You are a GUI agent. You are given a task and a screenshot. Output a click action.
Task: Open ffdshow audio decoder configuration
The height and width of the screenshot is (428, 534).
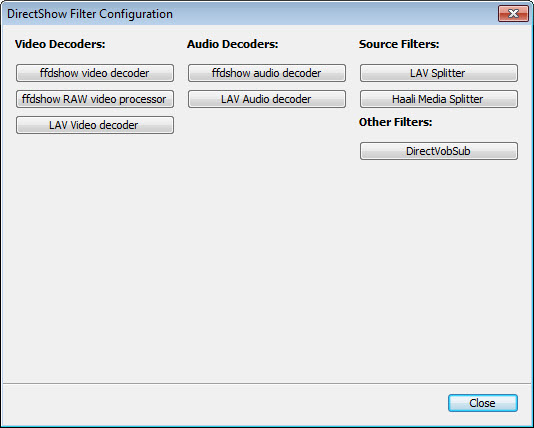tap(267, 73)
